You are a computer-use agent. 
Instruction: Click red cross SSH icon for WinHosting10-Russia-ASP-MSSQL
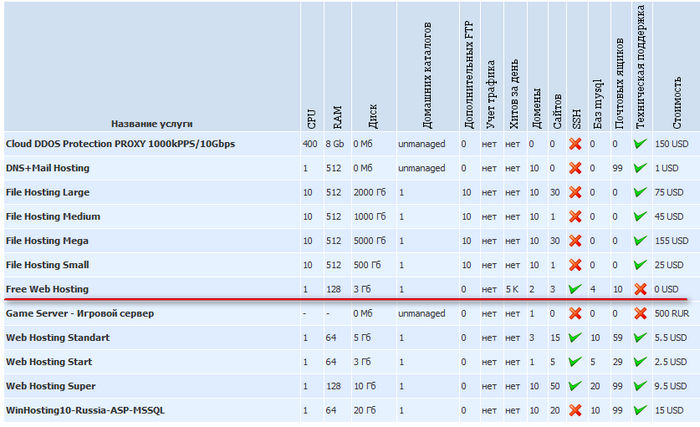click(x=575, y=410)
